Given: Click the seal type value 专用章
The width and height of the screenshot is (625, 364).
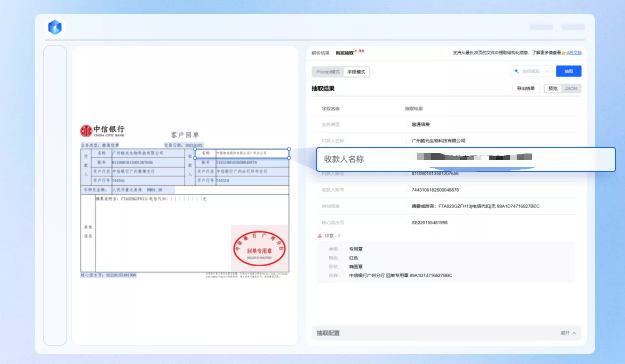Looking at the screenshot, I should click(x=356, y=249).
